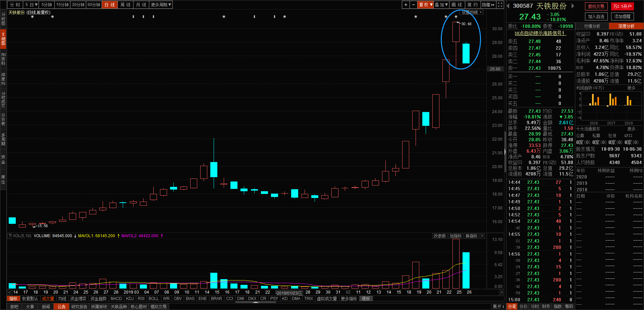Screen dimensions: 644x310
Task: Open F10资料 in left sidebar
Action: tap(3, 59)
